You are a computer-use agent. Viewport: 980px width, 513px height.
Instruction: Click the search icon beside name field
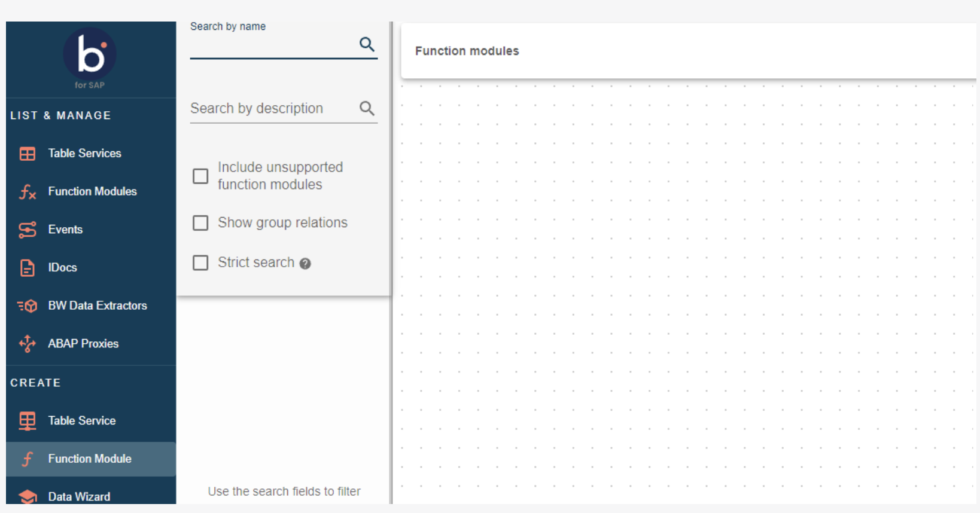(x=367, y=44)
